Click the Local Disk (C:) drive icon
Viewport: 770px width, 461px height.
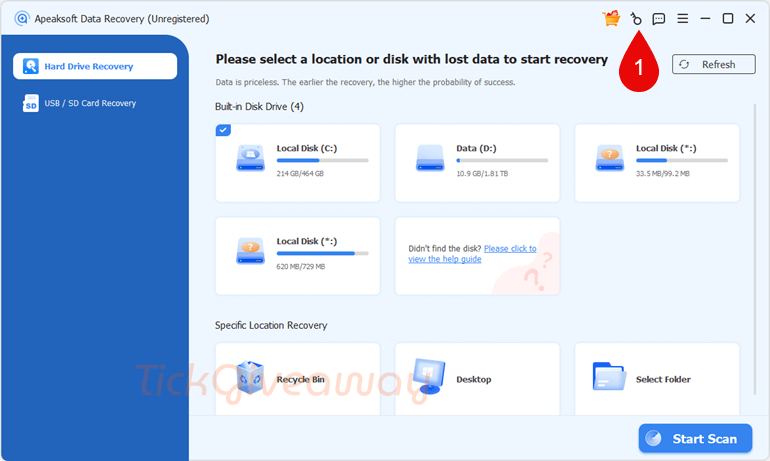pos(250,158)
